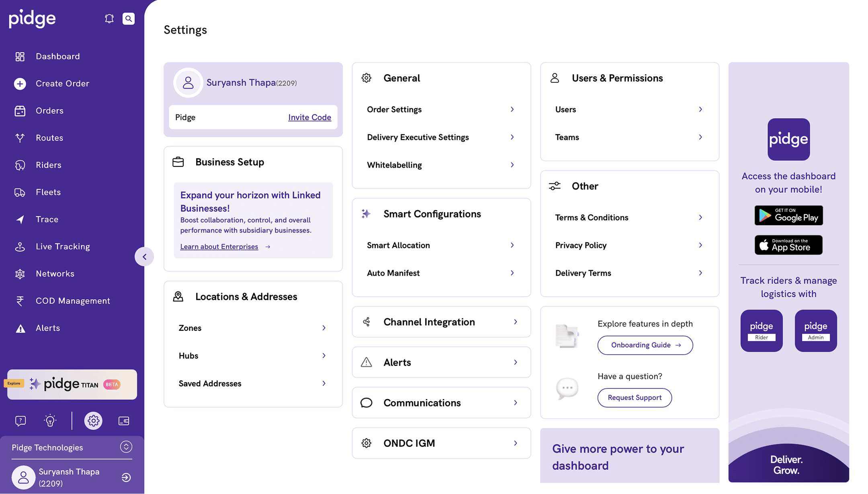Collapse the sidebar with the arrow button
The height and width of the screenshot is (494, 868).
click(x=144, y=257)
